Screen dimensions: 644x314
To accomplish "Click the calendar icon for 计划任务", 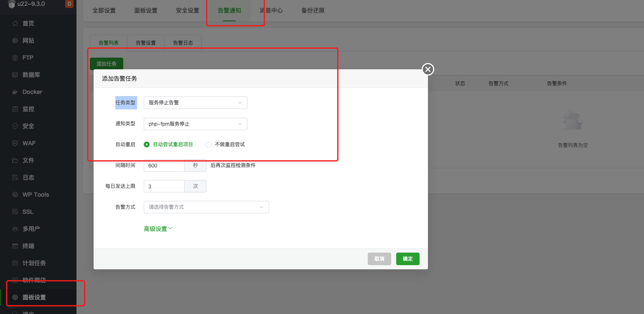I will point(15,263).
